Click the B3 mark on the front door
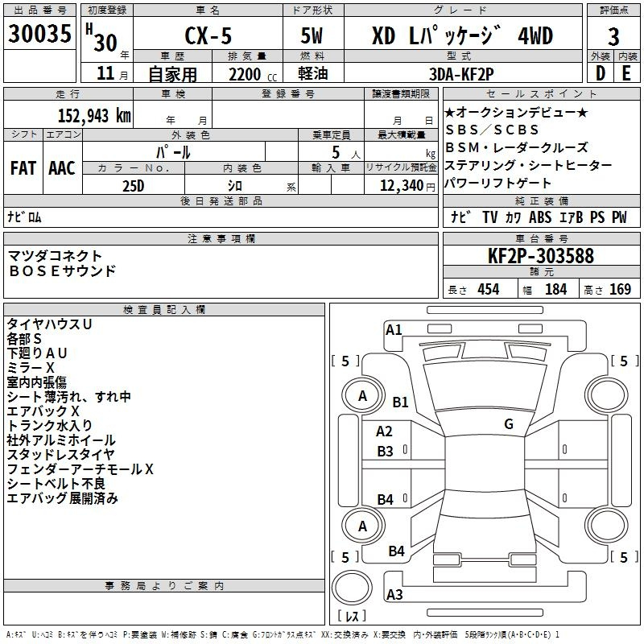 (x=386, y=452)
